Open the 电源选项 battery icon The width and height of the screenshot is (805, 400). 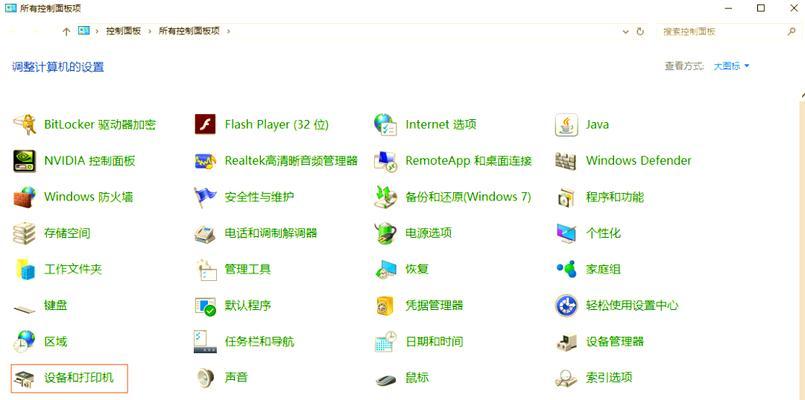click(x=386, y=234)
